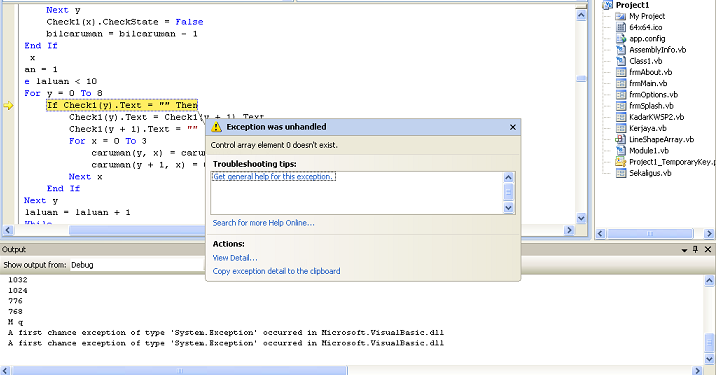Click the Class1.vb file icon
Viewport: 717px width, 375px height.
[621, 61]
